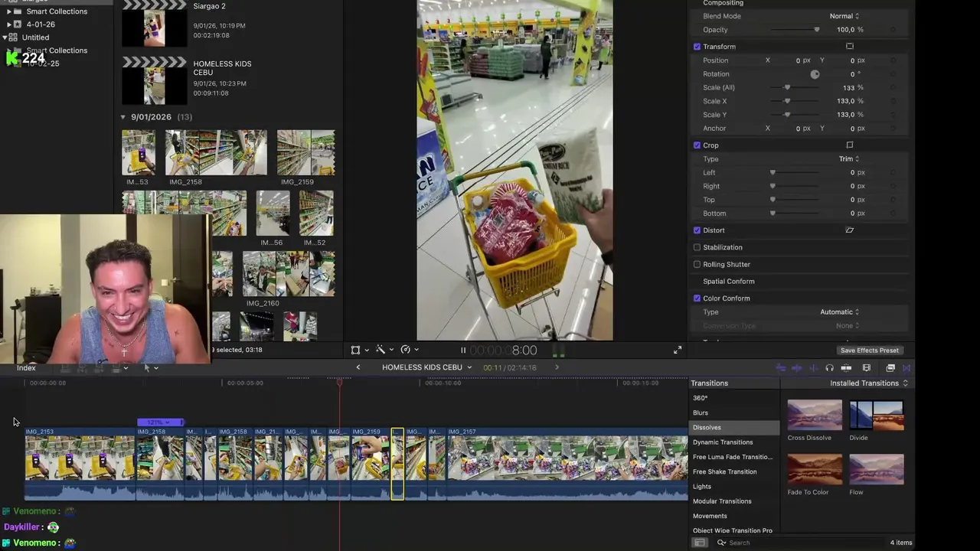This screenshot has height=551, width=980.
Task: Click the Scale (All) slider
Action: (x=795, y=88)
